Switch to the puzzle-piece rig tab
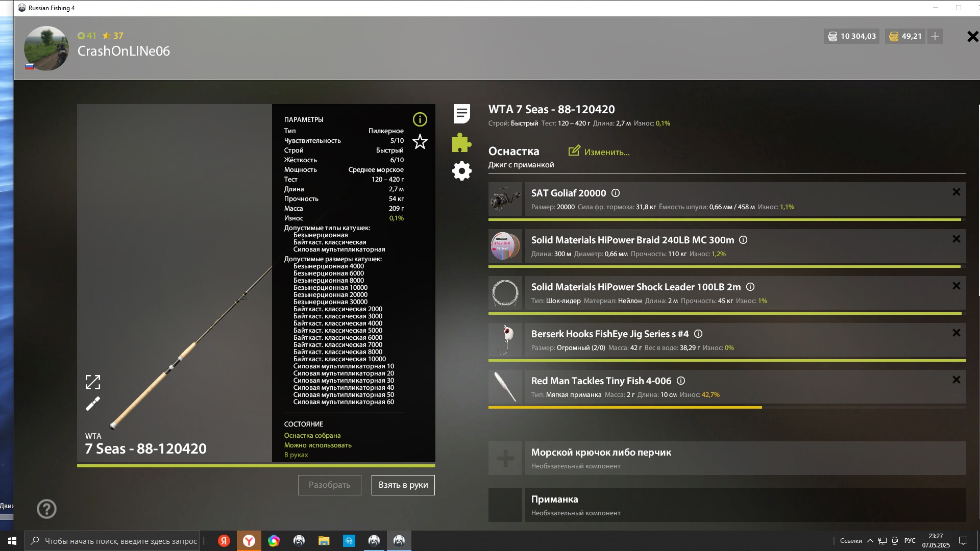The height and width of the screenshot is (551, 980). pos(461,143)
